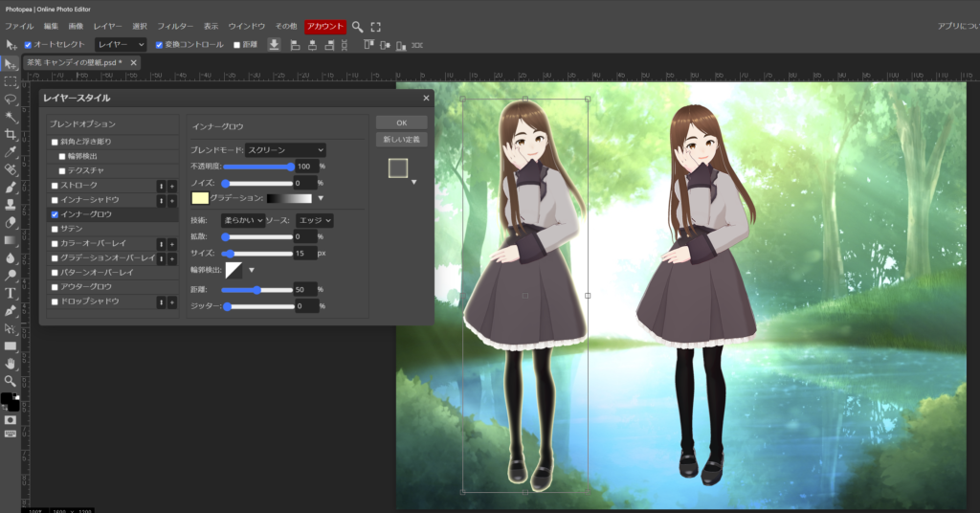The height and width of the screenshot is (513, 980).
Task: Open the ブレンドモード スクリーン dropdown
Action: 285,150
